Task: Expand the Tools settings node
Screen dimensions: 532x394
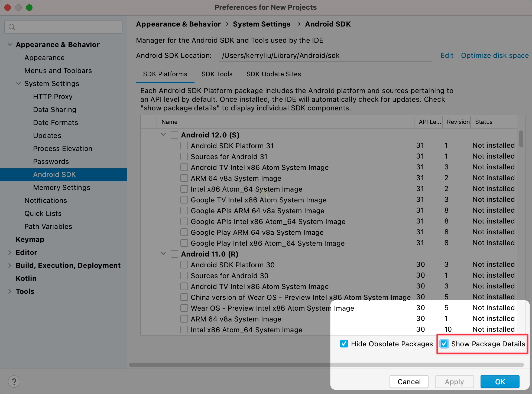Action: [x=10, y=291]
